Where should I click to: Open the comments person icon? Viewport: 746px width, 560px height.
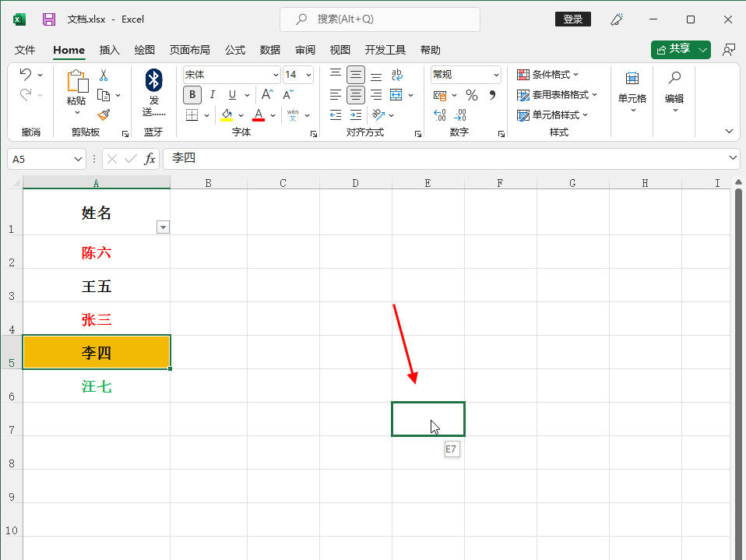(x=728, y=50)
